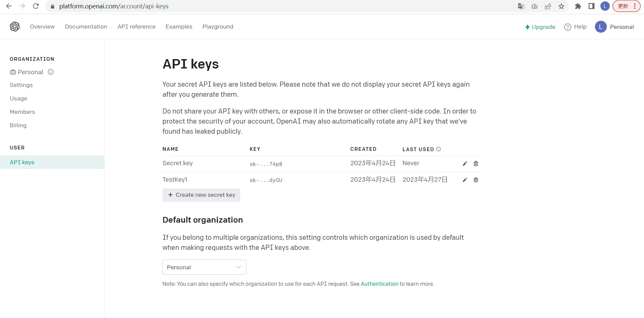Viewport: 644px width, 318px height.
Task: Click the OpenAI logo icon
Action: 15,27
